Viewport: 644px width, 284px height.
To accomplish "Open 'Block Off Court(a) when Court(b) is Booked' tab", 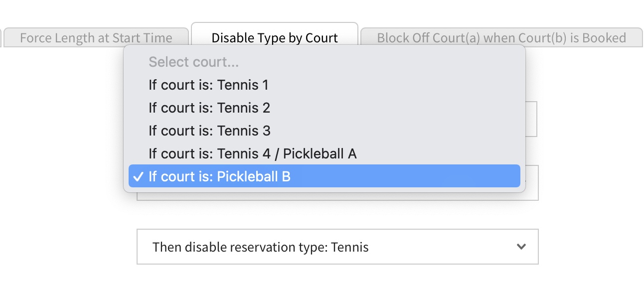I will click(x=501, y=38).
